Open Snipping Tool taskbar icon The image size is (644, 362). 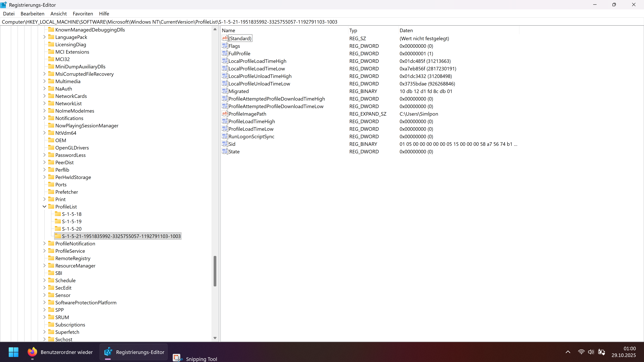[x=177, y=358]
